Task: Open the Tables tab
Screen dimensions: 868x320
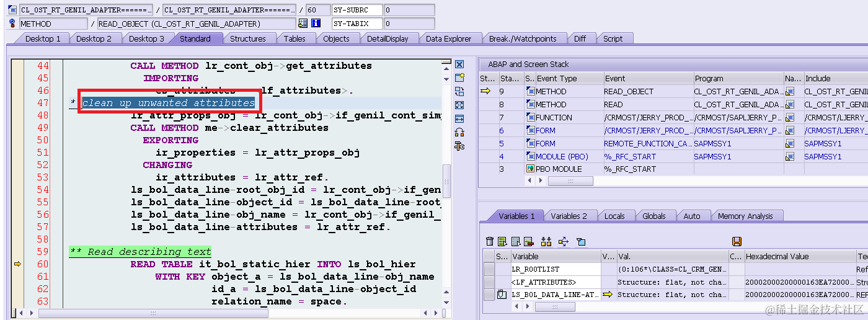Action: [294, 38]
